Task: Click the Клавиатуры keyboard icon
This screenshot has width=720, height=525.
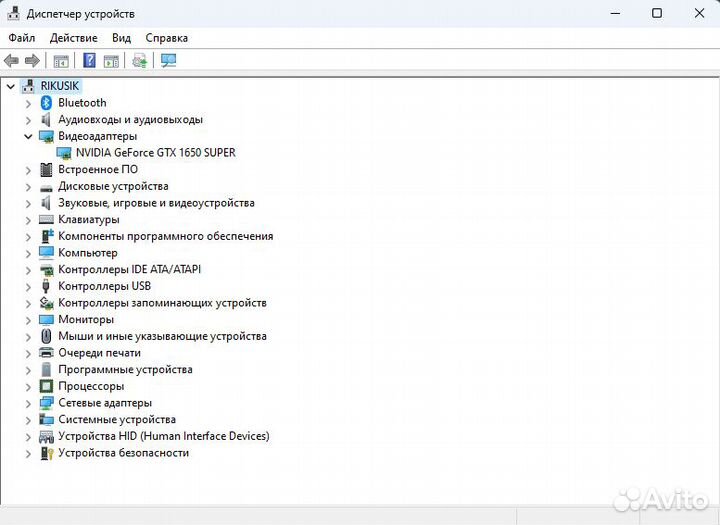Action: pyautogui.click(x=46, y=220)
